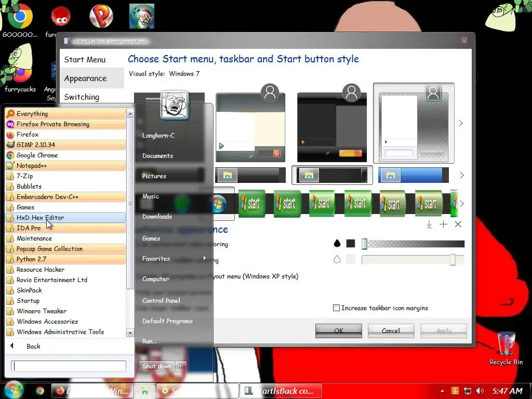The image size is (532, 399).
Task: Click the first green start button style
Action: click(x=252, y=204)
